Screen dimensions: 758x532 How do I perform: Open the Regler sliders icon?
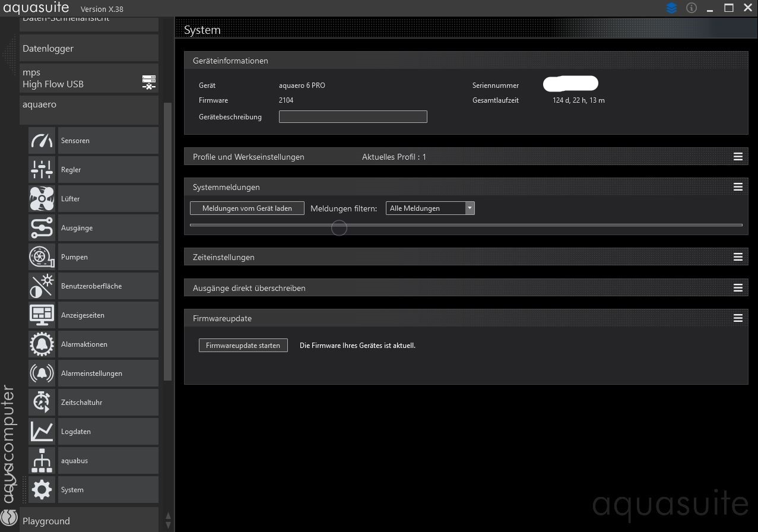coord(42,170)
